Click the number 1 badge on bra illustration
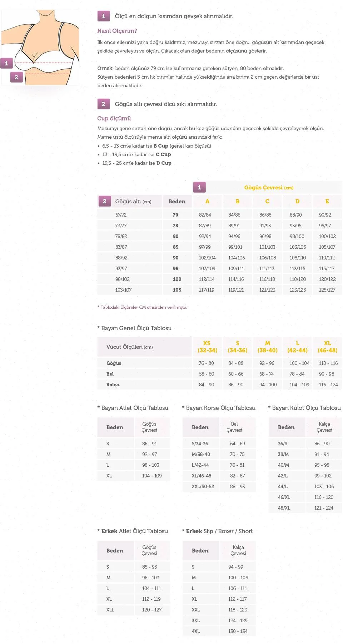Viewport: 343px width, 644px height. (x=6, y=64)
